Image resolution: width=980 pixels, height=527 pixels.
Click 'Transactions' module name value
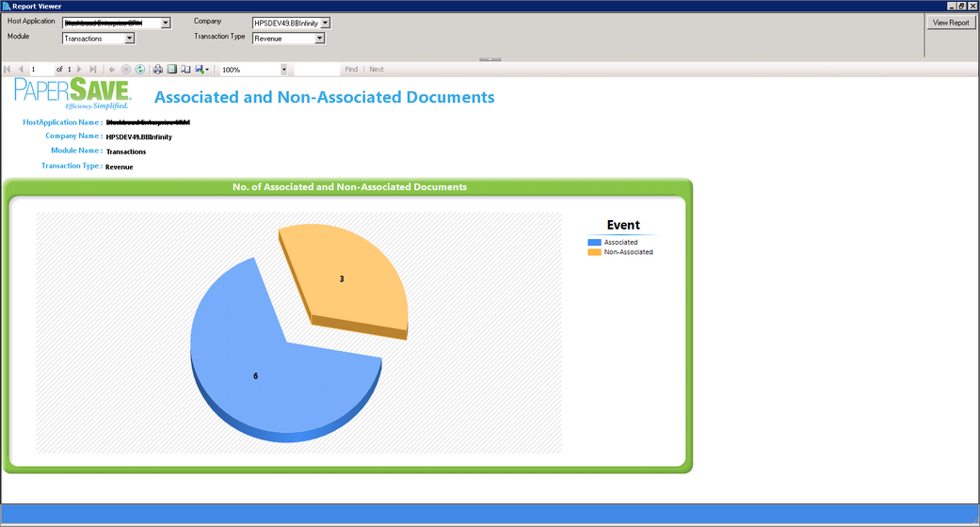126,152
